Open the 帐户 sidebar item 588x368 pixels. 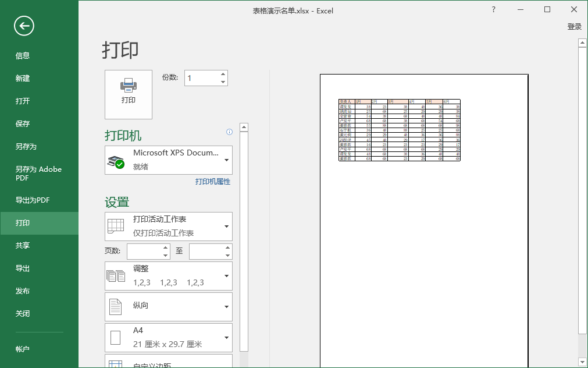40,349
